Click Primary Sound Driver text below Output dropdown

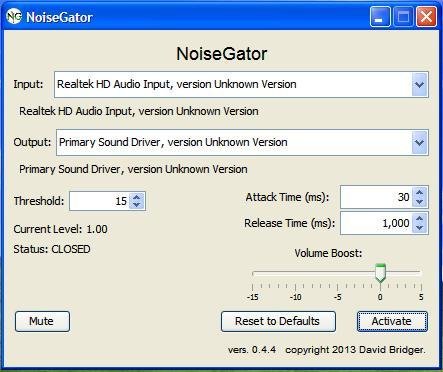pyautogui.click(x=133, y=169)
